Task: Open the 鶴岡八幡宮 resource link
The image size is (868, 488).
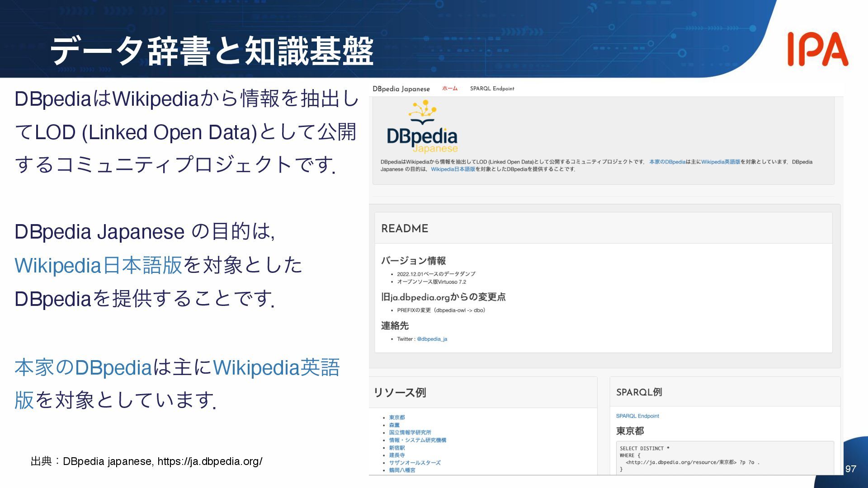Action: point(402,470)
